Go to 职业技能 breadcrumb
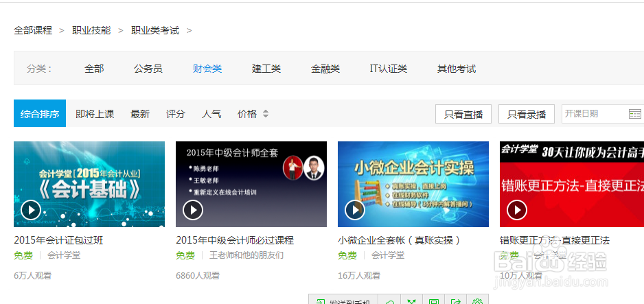The width and height of the screenshot is (644, 304). pos(91,30)
